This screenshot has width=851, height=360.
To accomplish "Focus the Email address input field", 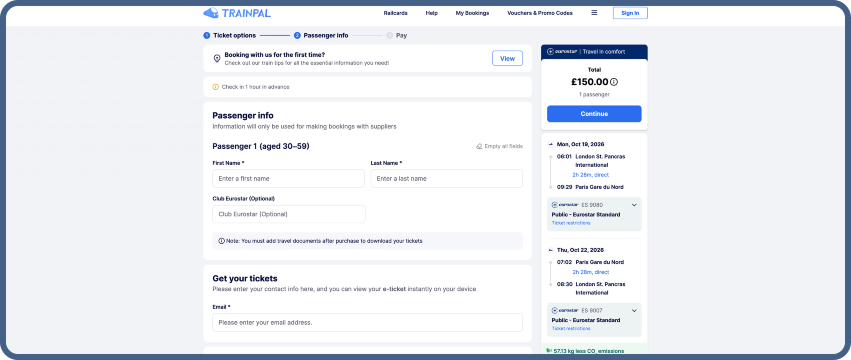I will [367, 323].
